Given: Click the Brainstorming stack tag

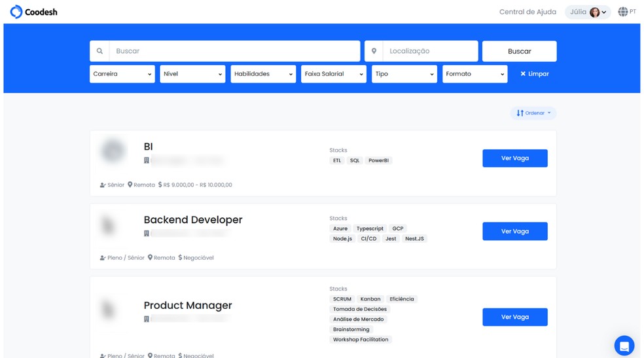Looking at the screenshot, I should click(351, 329).
